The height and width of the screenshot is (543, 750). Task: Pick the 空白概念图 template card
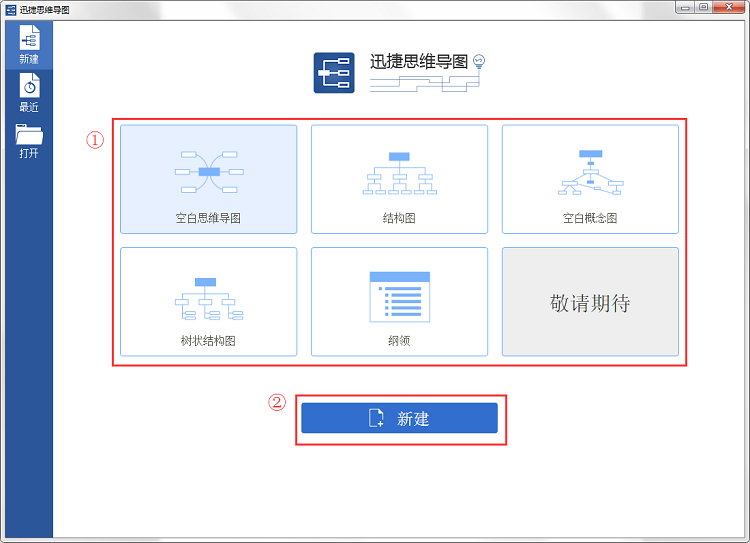590,179
